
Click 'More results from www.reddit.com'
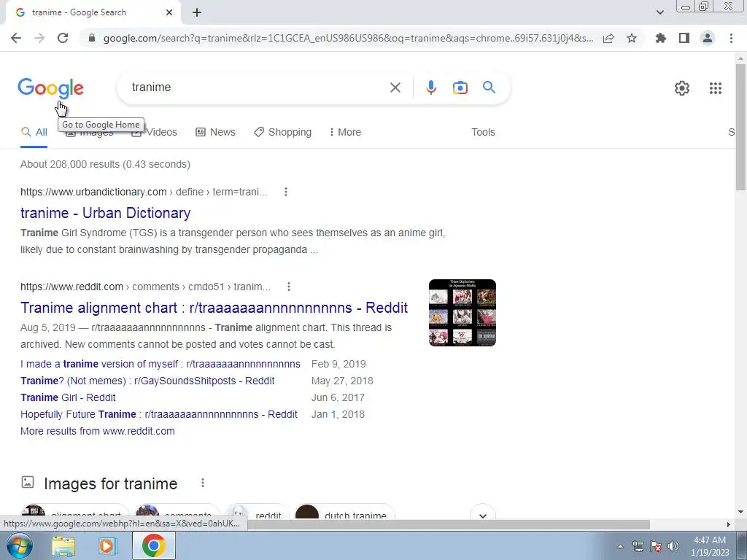point(98,431)
